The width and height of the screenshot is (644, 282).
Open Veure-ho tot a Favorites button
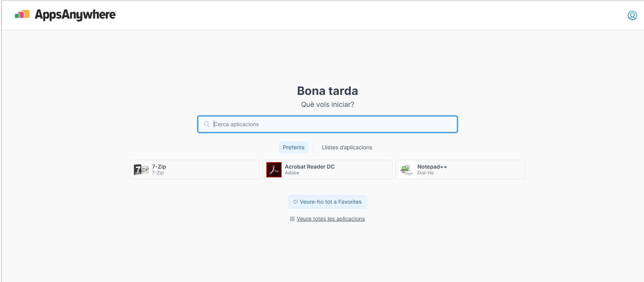[328, 202]
